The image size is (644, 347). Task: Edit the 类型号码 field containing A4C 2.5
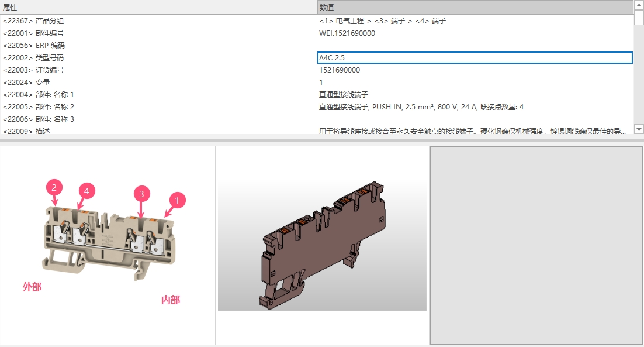[x=474, y=57]
